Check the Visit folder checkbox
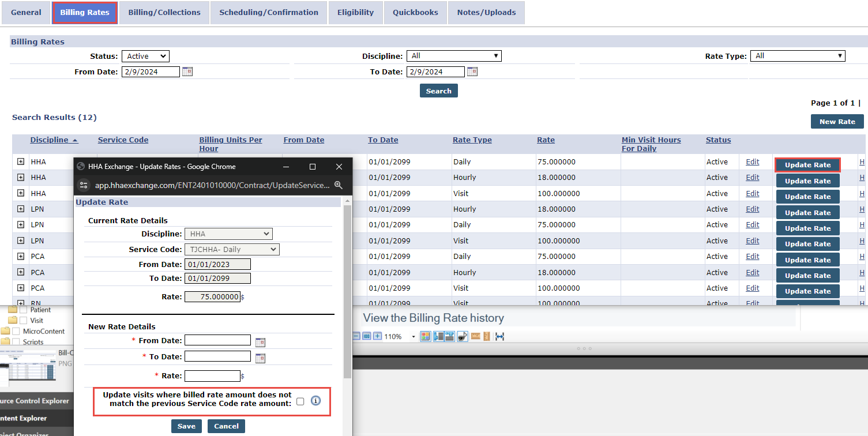This screenshot has height=436, width=868. [24, 321]
